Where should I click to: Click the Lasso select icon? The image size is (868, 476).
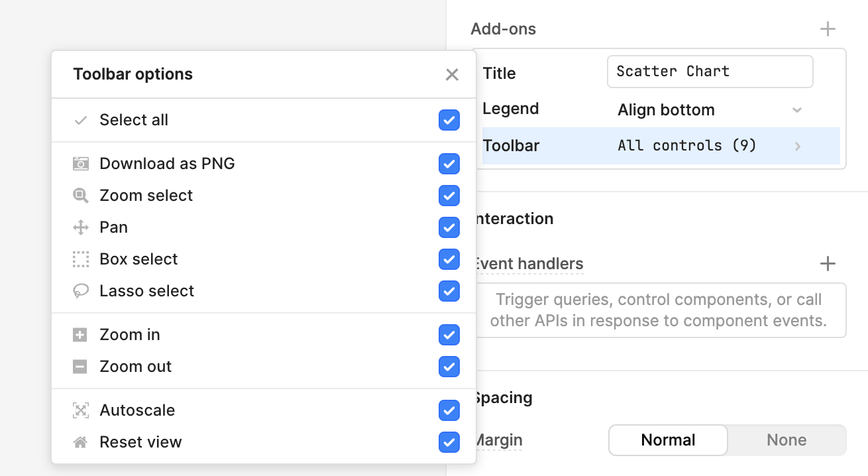(80, 291)
